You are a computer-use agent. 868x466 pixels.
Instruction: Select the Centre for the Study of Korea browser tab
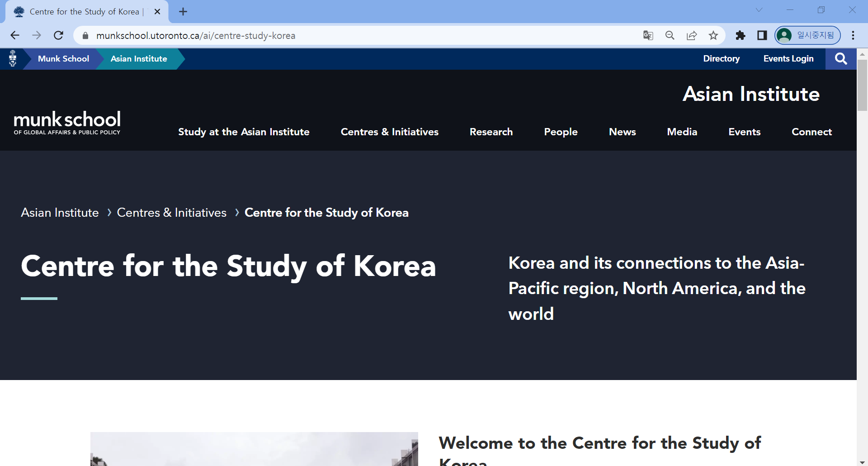pyautogui.click(x=86, y=12)
